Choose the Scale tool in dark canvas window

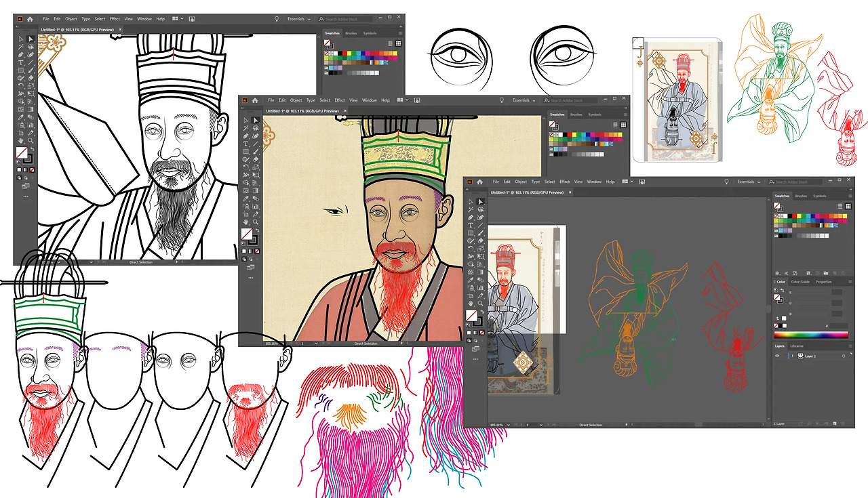click(x=481, y=249)
